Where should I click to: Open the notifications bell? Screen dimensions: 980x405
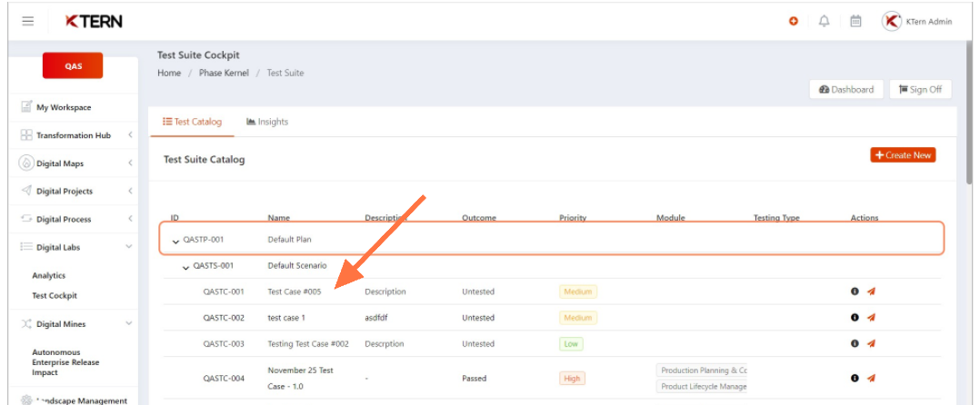(x=825, y=21)
